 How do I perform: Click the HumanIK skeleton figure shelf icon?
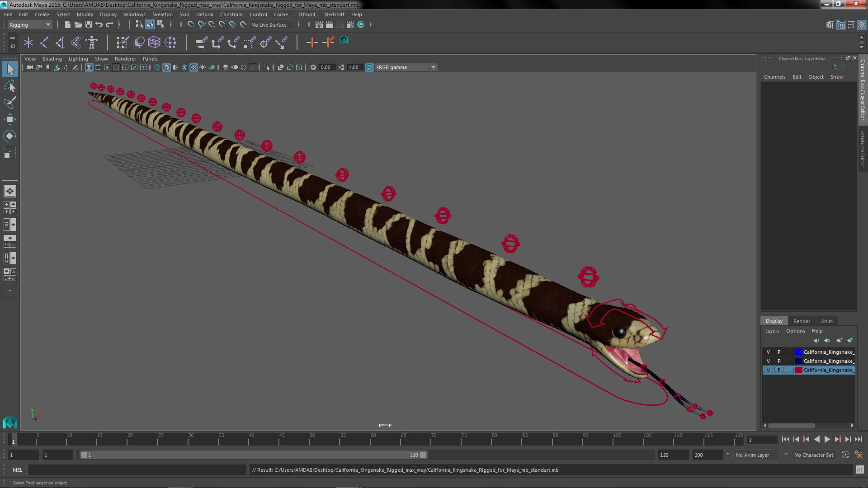92,42
